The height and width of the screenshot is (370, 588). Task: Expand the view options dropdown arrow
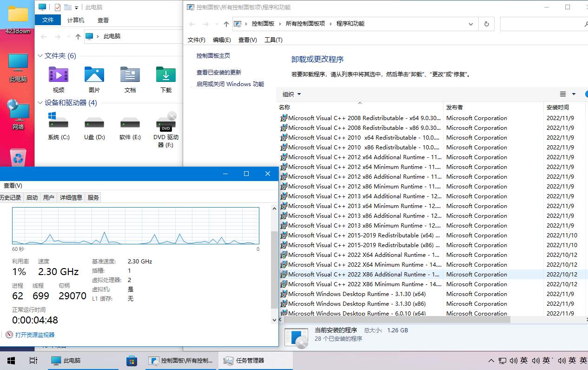click(x=574, y=94)
